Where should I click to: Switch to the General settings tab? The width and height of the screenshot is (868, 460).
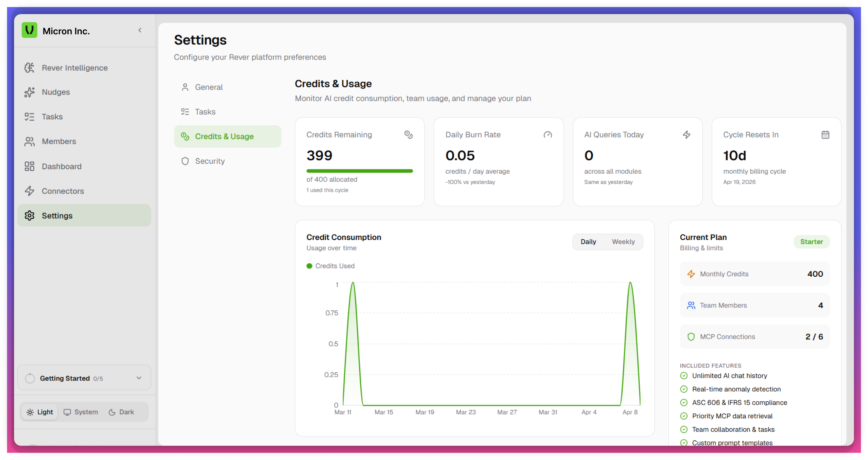pyautogui.click(x=209, y=87)
